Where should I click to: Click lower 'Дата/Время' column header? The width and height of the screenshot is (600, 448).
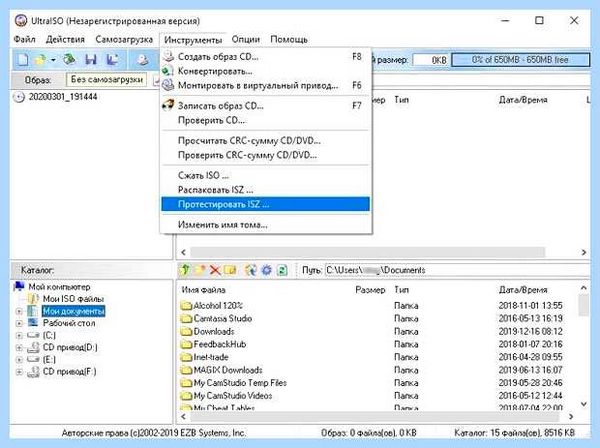[523, 290]
